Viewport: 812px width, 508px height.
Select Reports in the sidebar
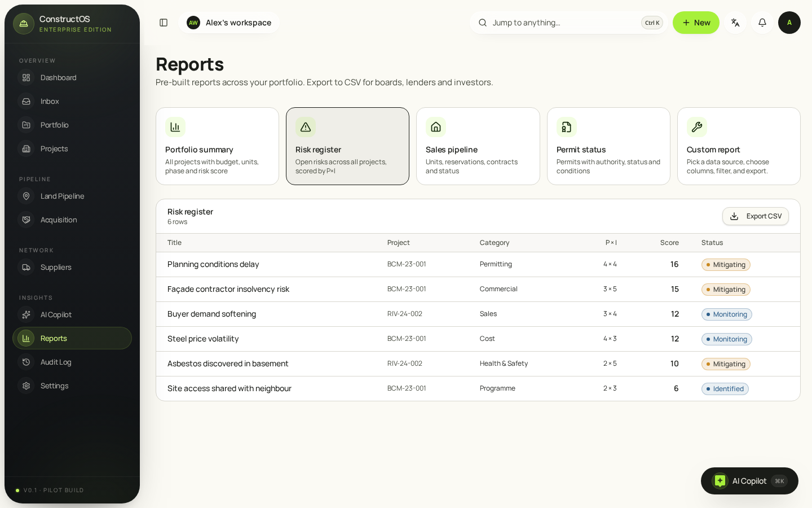[72, 338]
